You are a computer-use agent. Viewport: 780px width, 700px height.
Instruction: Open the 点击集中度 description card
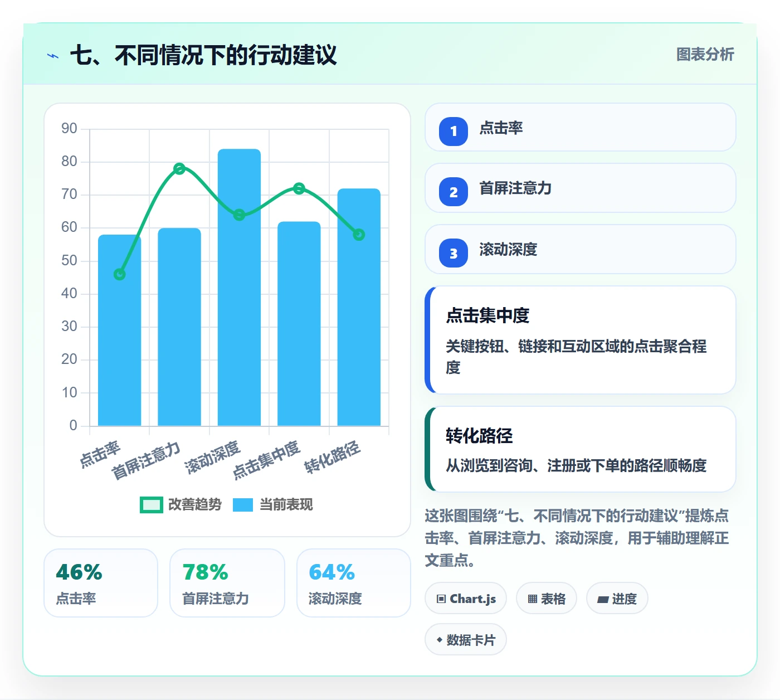(581, 340)
